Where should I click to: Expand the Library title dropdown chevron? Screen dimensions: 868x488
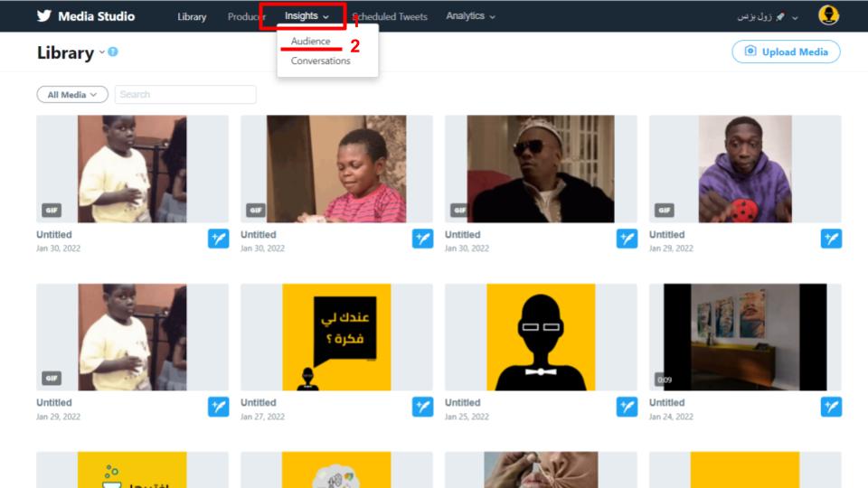[102, 52]
